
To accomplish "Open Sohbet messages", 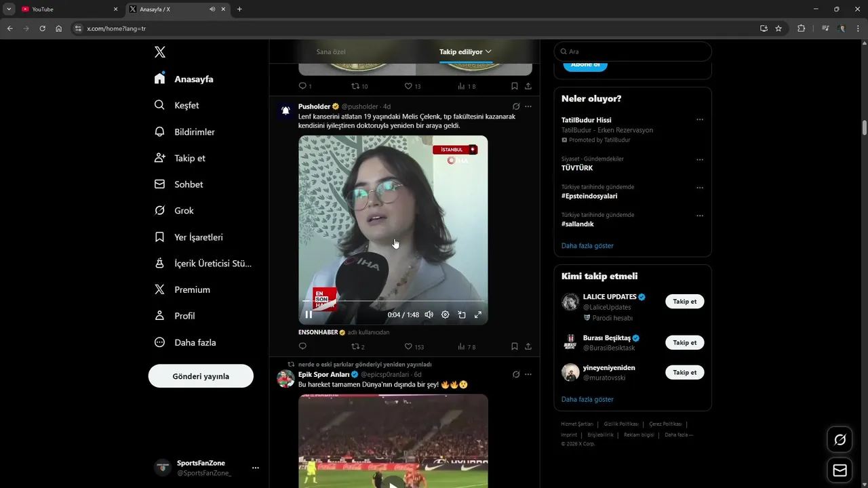I will [178, 184].
